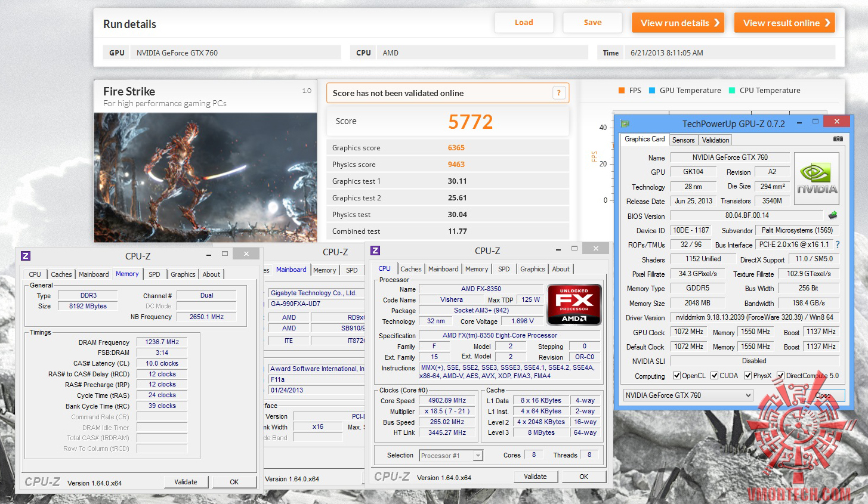Click the Core Speed value 4902.89 MHz
The width and height of the screenshot is (868, 504).
[x=447, y=401]
